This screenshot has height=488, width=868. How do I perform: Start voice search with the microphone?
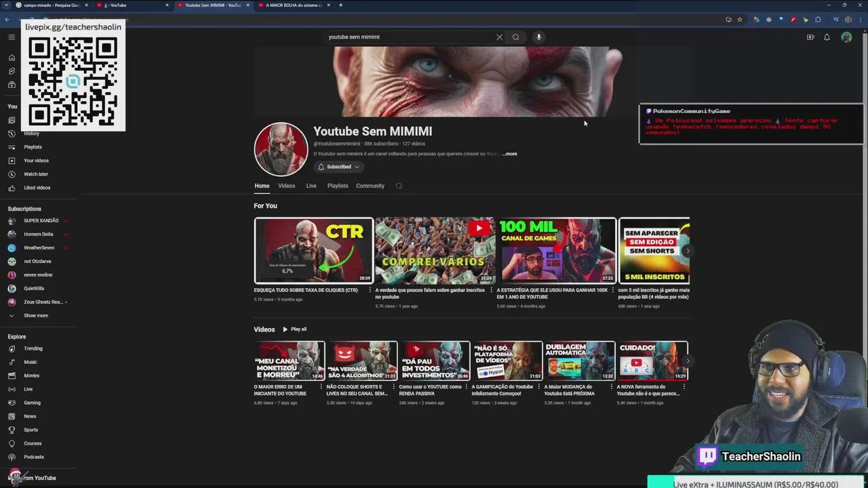(539, 37)
